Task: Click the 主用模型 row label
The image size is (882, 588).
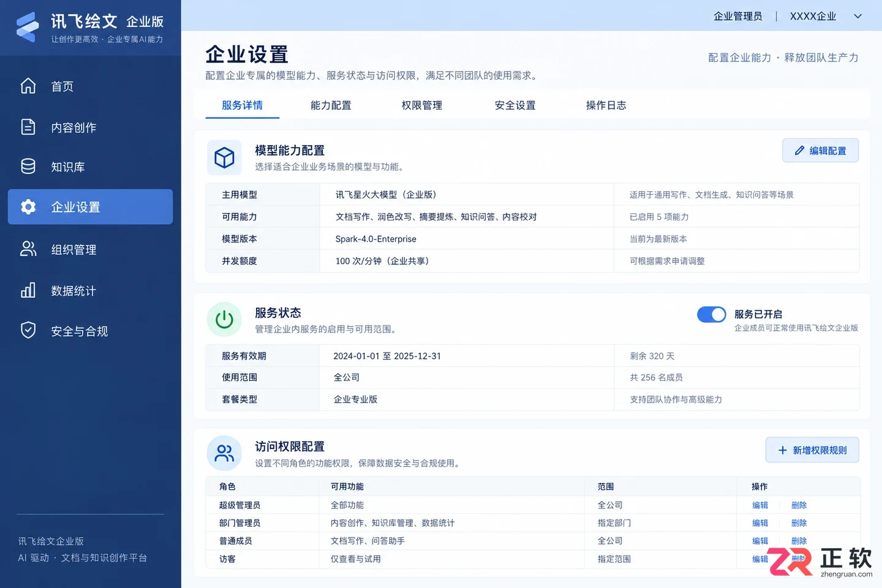Action: pos(239,195)
